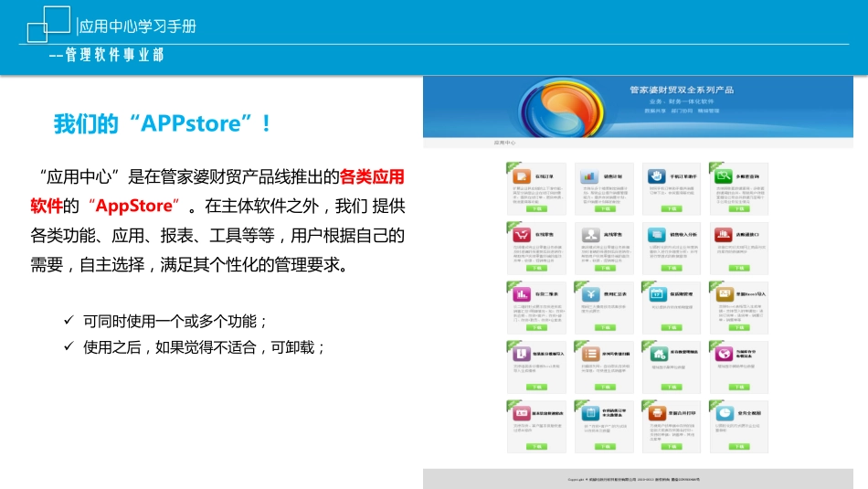
Task: Download the 序列号 quick scan app
Action: (605, 388)
